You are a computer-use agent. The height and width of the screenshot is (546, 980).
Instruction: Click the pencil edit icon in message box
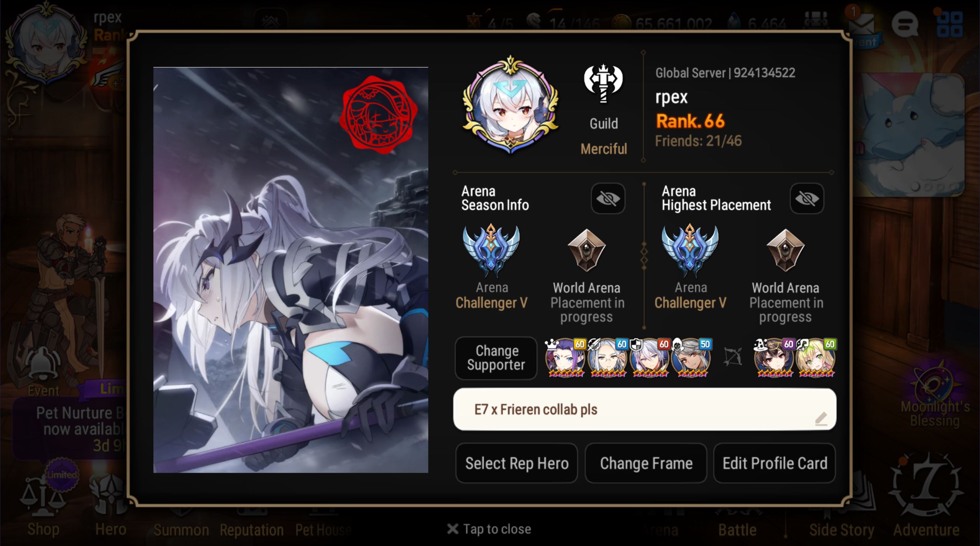tap(821, 419)
